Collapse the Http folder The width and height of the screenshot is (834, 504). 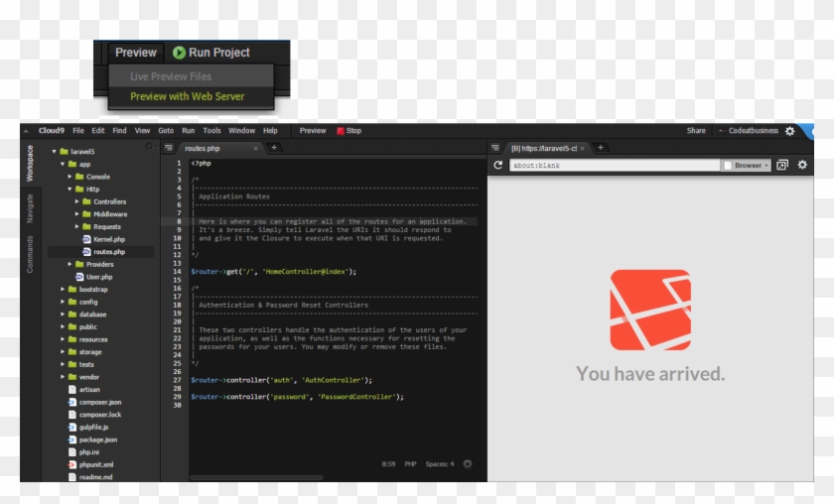coord(70,189)
